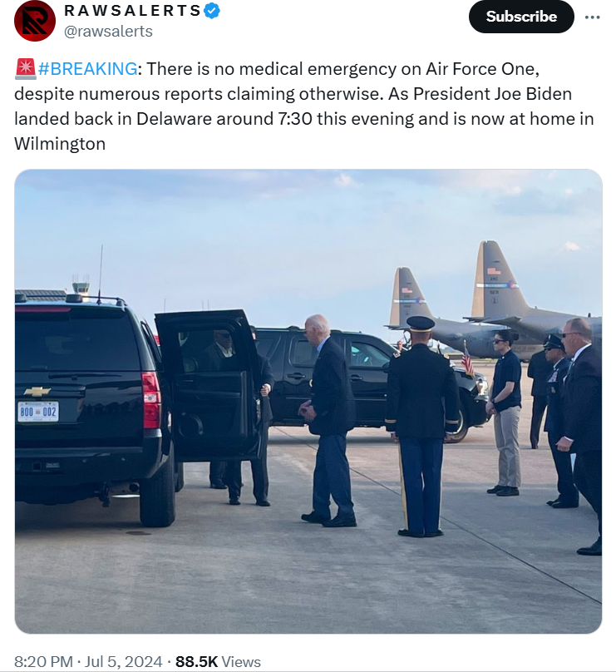Open the RAWSALERTS profile avatar
This screenshot has width=616, height=672.
point(35,21)
